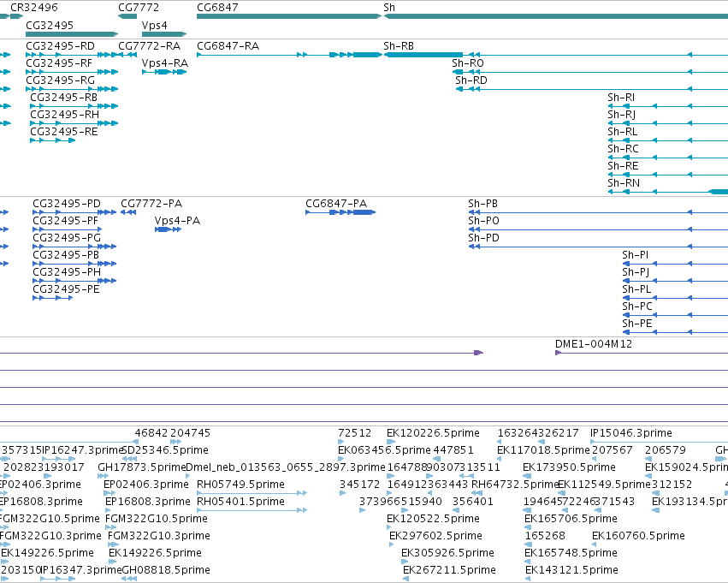Screen dimensions: 728x583
Task: Select transcript Sh-RD label
Action: coord(471,80)
